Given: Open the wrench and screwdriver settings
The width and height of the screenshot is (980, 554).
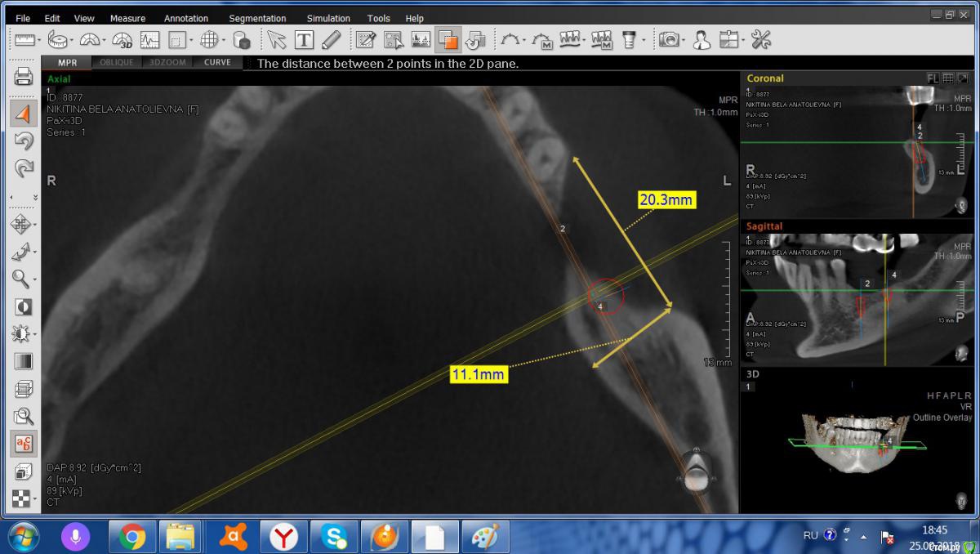Looking at the screenshot, I should [760, 39].
